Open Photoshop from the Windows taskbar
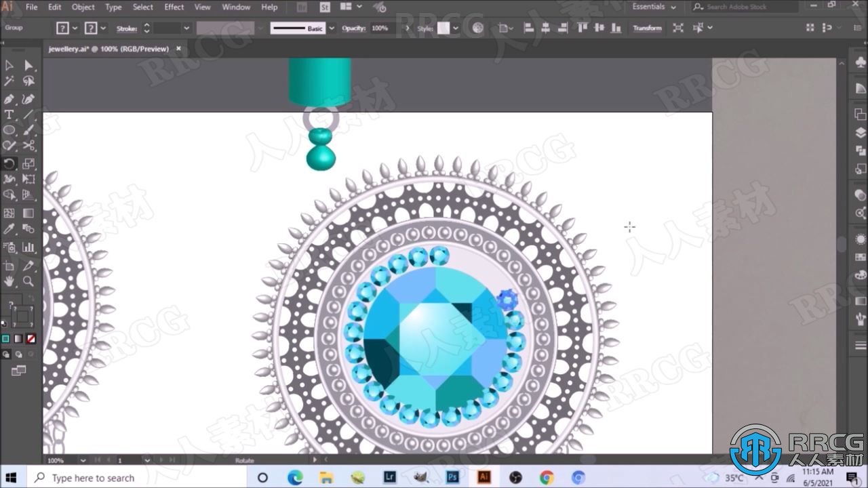 [x=452, y=478]
